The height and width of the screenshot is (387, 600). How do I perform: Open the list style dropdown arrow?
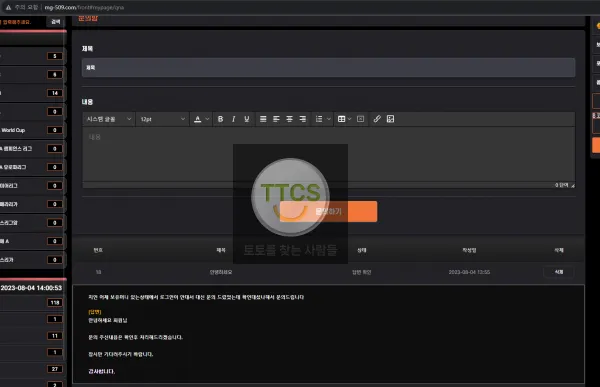329,119
